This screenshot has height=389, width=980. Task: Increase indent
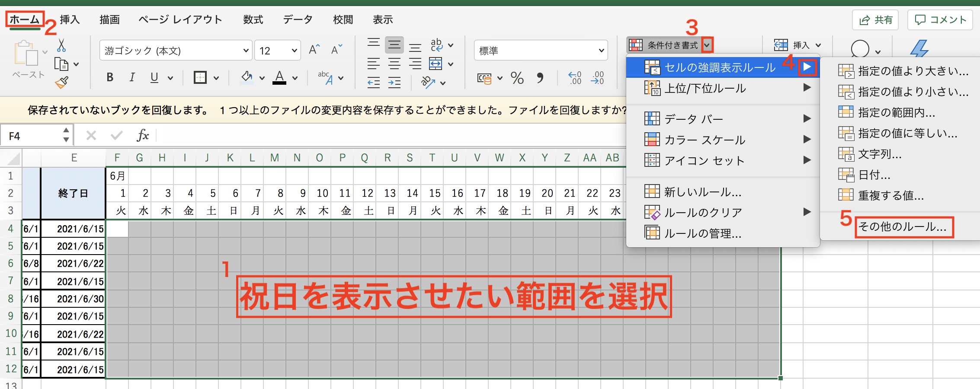[394, 82]
